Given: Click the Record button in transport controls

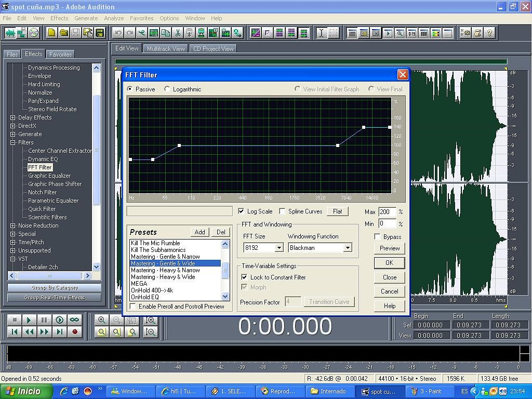Looking at the screenshot, I should tap(75, 331).
